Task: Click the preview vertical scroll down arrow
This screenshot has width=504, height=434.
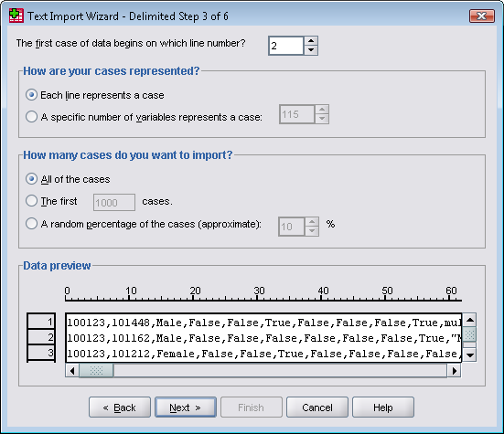Action: 469,355
